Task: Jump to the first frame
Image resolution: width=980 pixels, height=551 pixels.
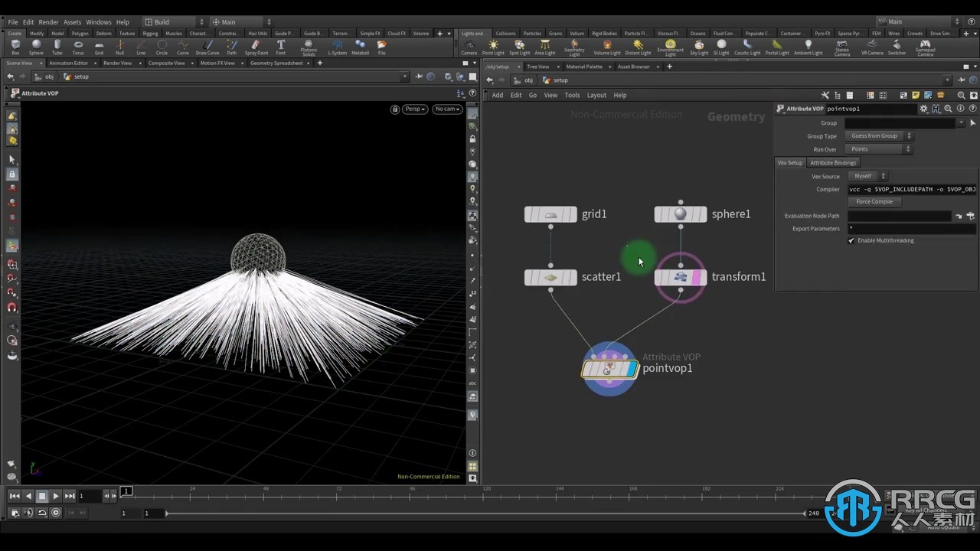Action: (15, 496)
